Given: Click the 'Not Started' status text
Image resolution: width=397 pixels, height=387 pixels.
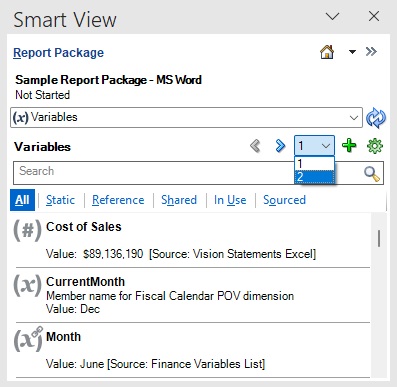Looking at the screenshot, I should (x=43, y=95).
